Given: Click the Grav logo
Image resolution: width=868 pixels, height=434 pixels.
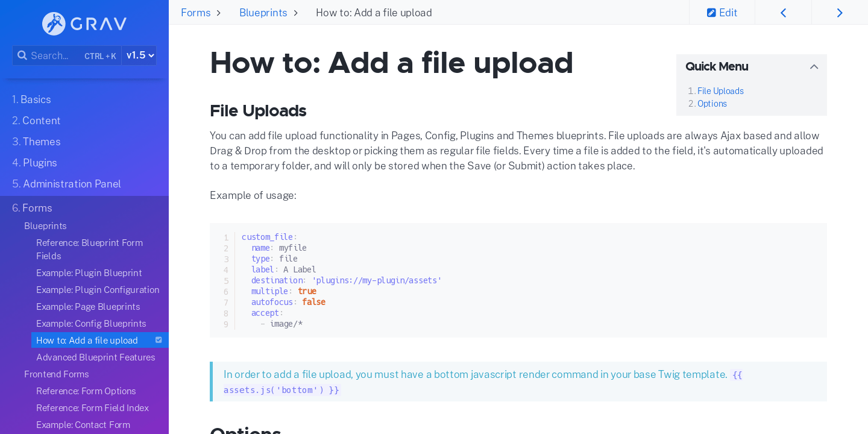Looking at the screenshot, I should [84, 24].
